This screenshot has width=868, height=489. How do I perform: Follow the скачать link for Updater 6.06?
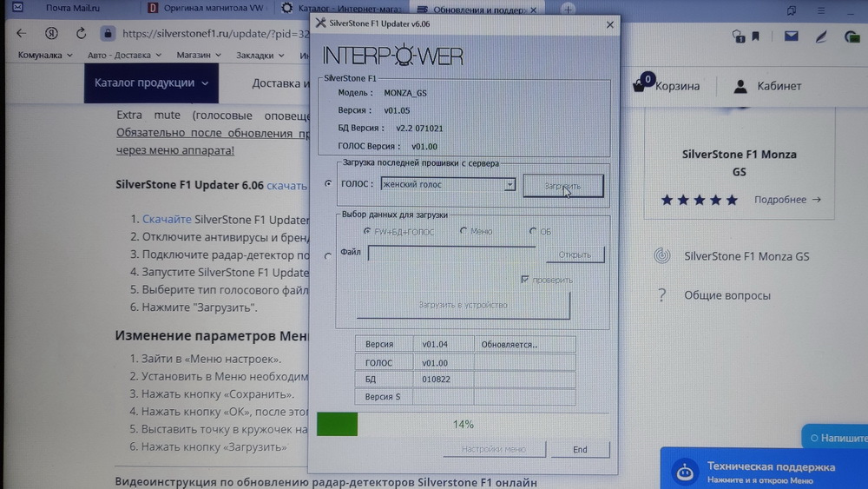286,186
